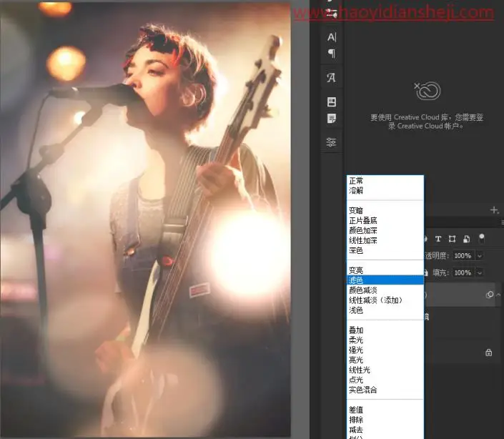Open the Notes panel icon
Screen dimensions: 504x439
pos(332,118)
